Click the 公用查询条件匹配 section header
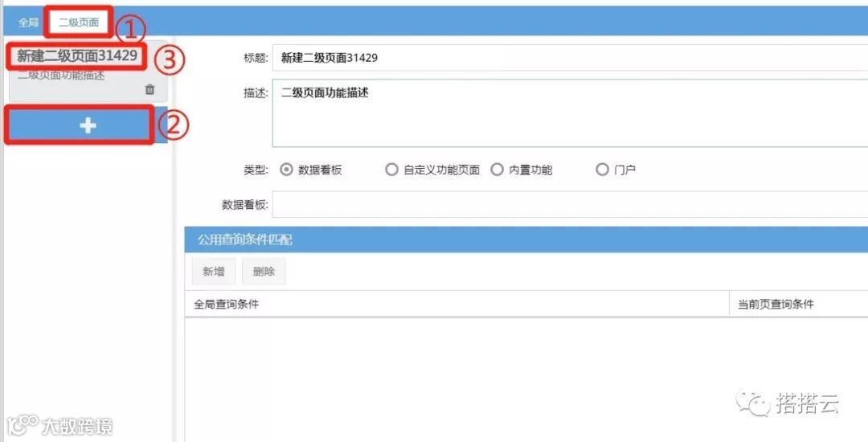This screenshot has height=442, width=868. coord(526,239)
